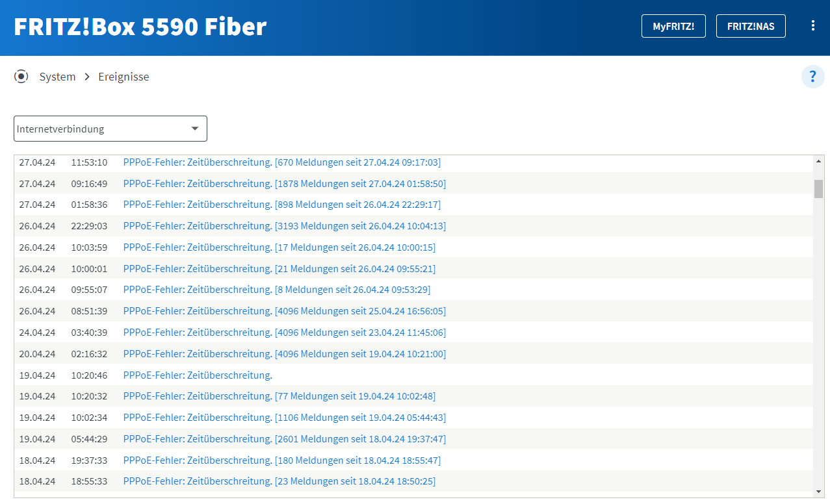The width and height of the screenshot is (830, 504).
Task: Open the PPPoE error from 24.04.24
Action: [285, 332]
